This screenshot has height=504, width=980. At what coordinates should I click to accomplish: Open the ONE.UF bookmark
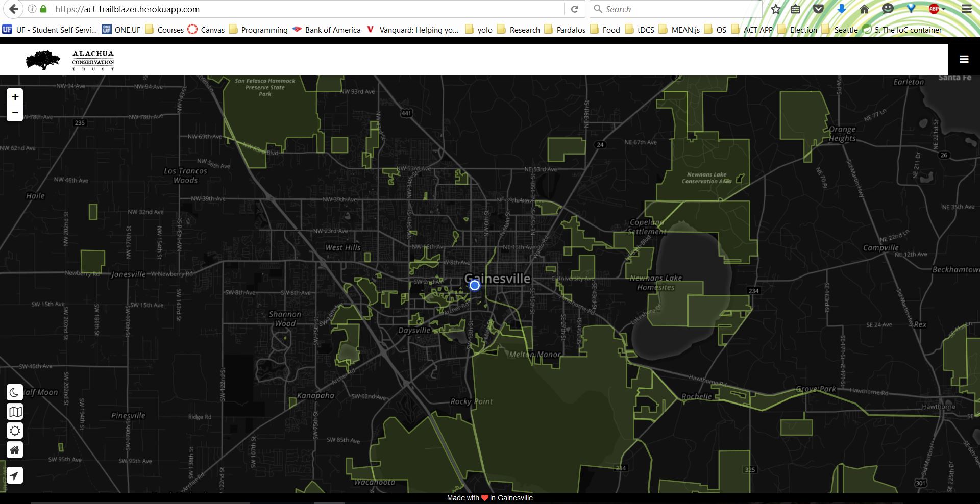121,30
